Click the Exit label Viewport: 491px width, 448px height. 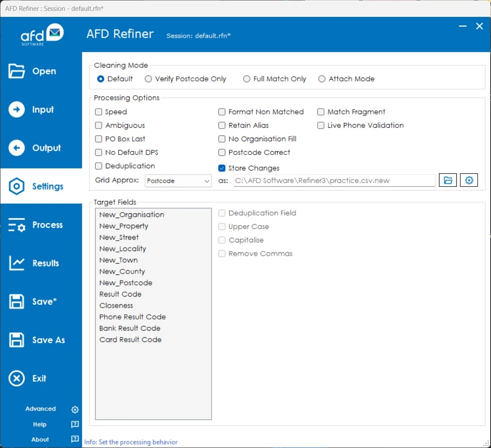[39, 378]
